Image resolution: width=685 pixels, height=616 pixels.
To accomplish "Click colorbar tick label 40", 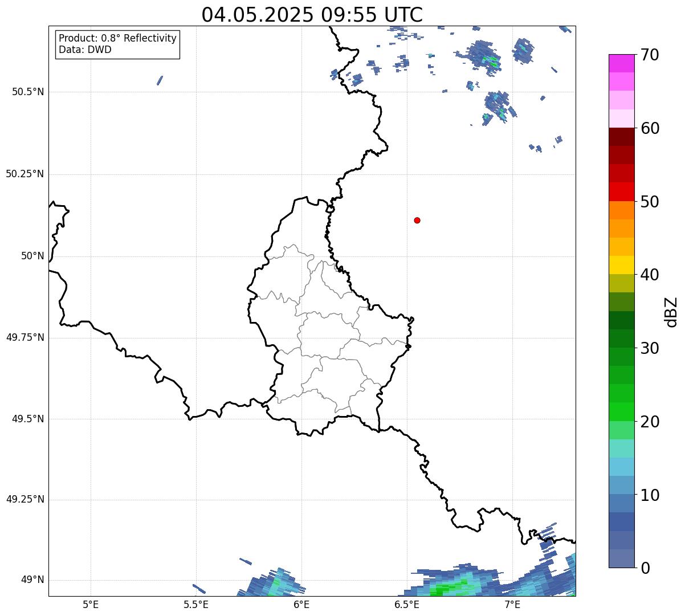I will click(x=650, y=275).
